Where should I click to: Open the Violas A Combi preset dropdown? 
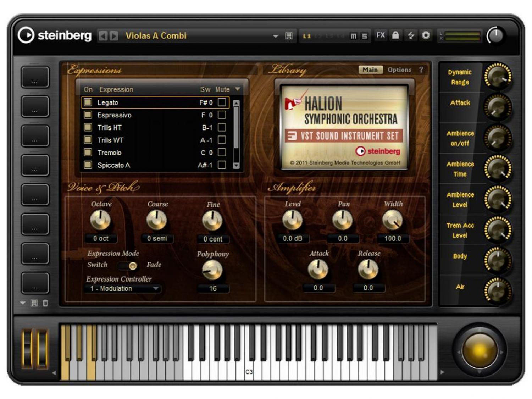point(275,36)
